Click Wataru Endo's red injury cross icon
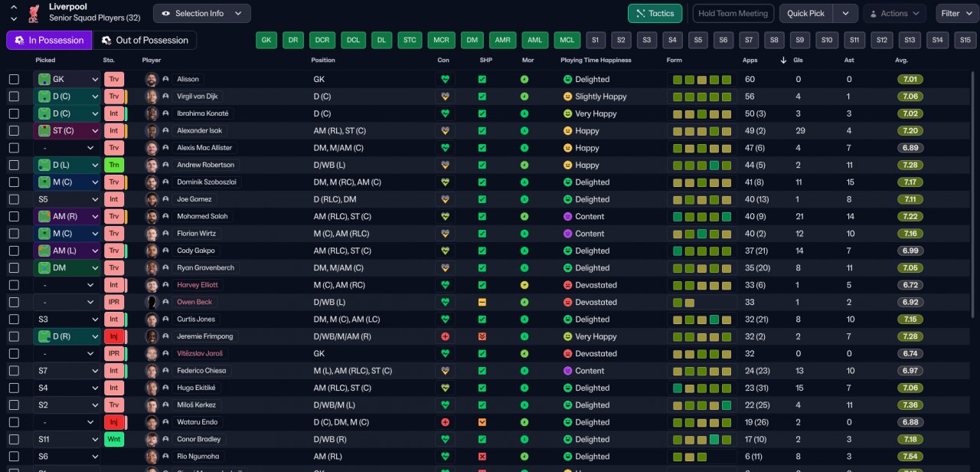The image size is (980, 472). (444, 422)
